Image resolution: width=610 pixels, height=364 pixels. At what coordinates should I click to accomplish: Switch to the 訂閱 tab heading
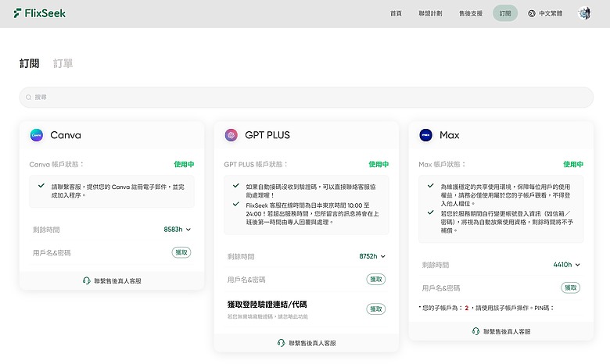[30, 63]
